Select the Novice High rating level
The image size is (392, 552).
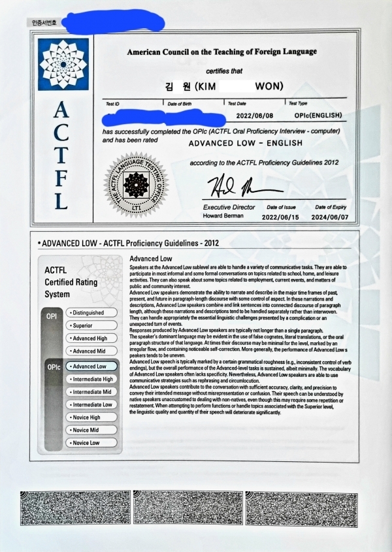(91, 417)
